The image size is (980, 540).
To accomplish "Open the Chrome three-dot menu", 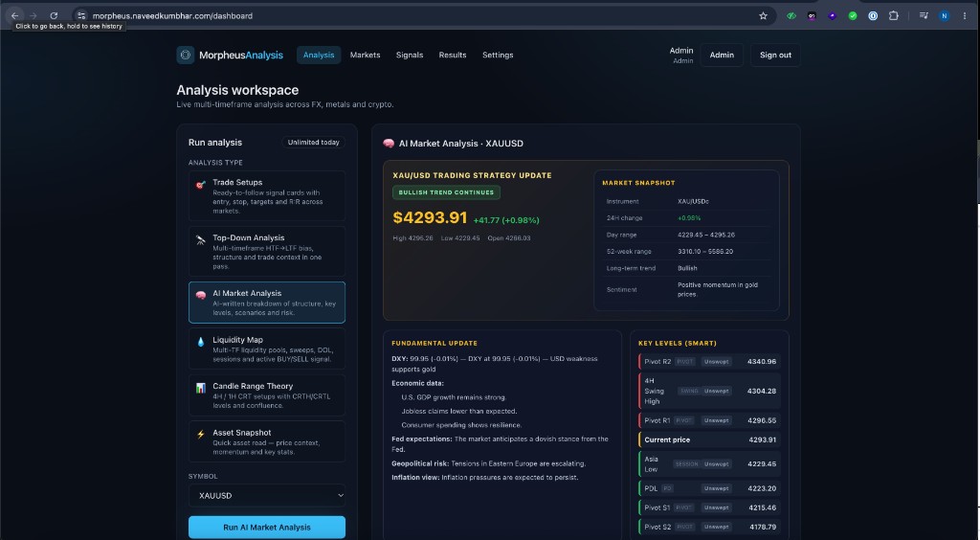I will click(965, 15).
